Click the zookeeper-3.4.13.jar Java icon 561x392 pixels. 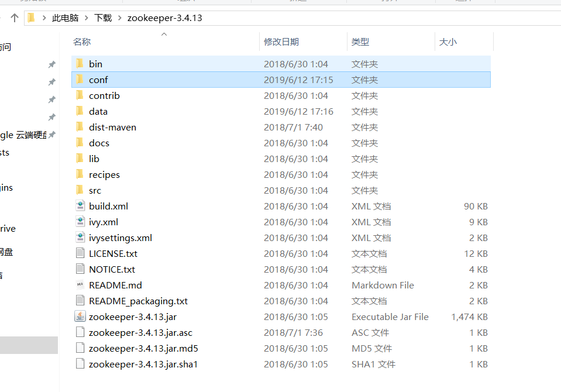tap(80, 317)
